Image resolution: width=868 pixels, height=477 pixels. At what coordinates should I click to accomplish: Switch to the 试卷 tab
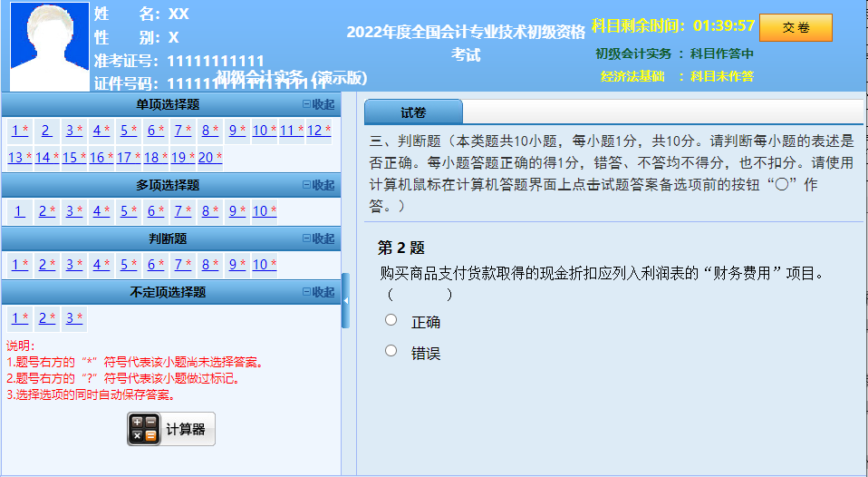[x=413, y=112]
